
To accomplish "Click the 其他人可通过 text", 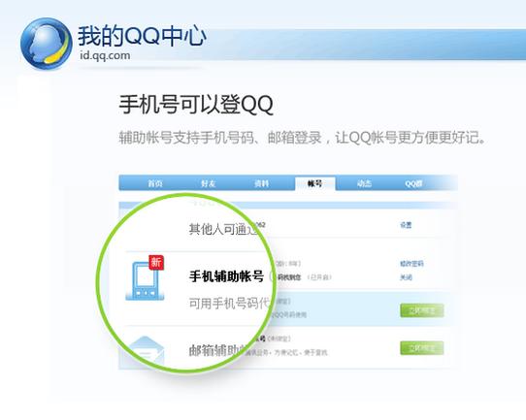I will [224, 229].
